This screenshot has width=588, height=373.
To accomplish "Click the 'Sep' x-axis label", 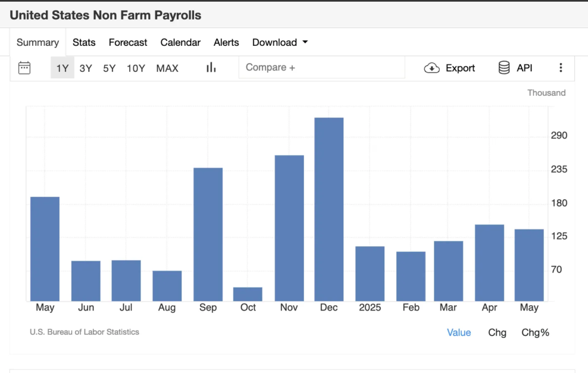I will 208,308.
